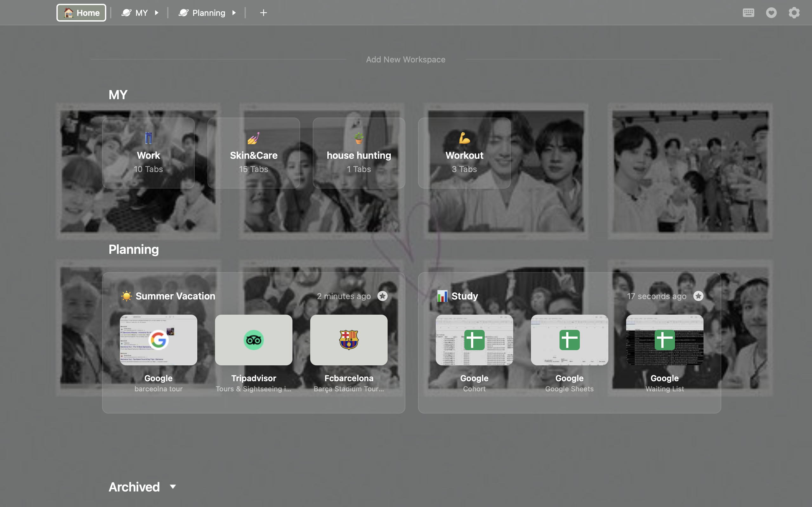812x507 pixels.
Task: Open the Tripadvisor owl icon tab
Action: click(253, 340)
